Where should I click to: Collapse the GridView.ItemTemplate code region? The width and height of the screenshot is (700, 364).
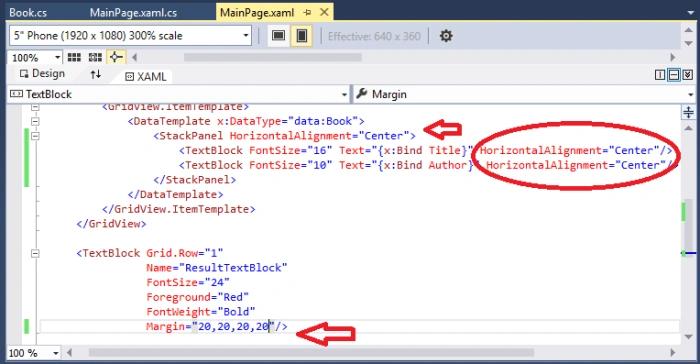(x=35, y=107)
